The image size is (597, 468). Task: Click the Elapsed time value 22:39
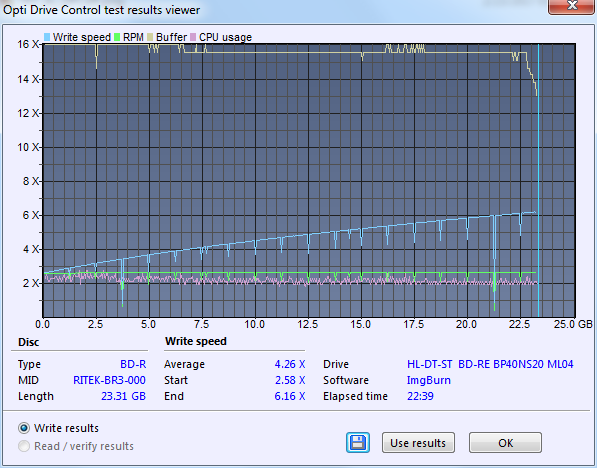pos(420,396)
